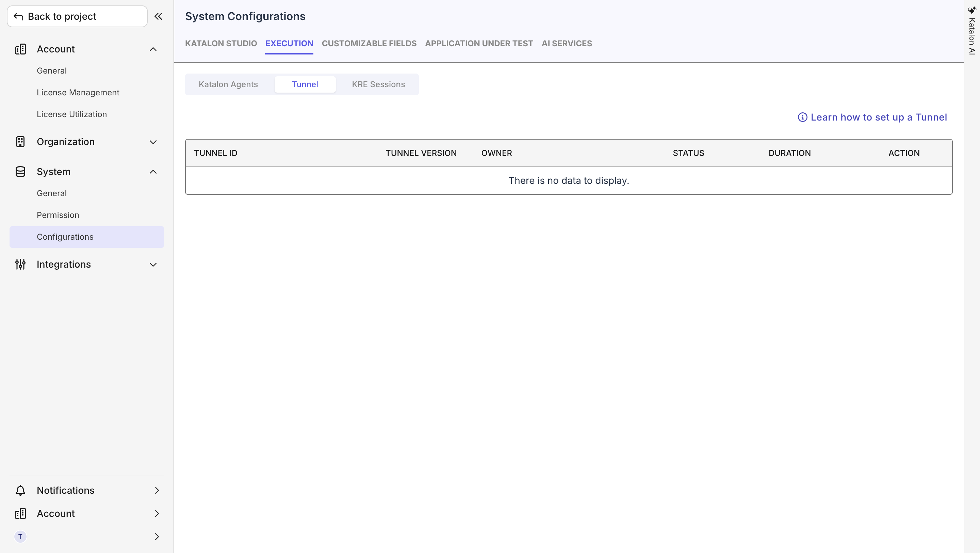Switch to KRE Sessions sub-tab
This screenshot has height=553, width=980.
point(378,84)
